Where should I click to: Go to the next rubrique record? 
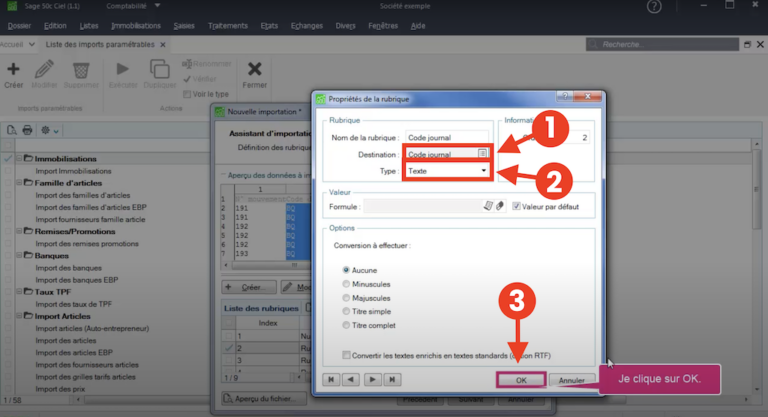coord(372,379)
